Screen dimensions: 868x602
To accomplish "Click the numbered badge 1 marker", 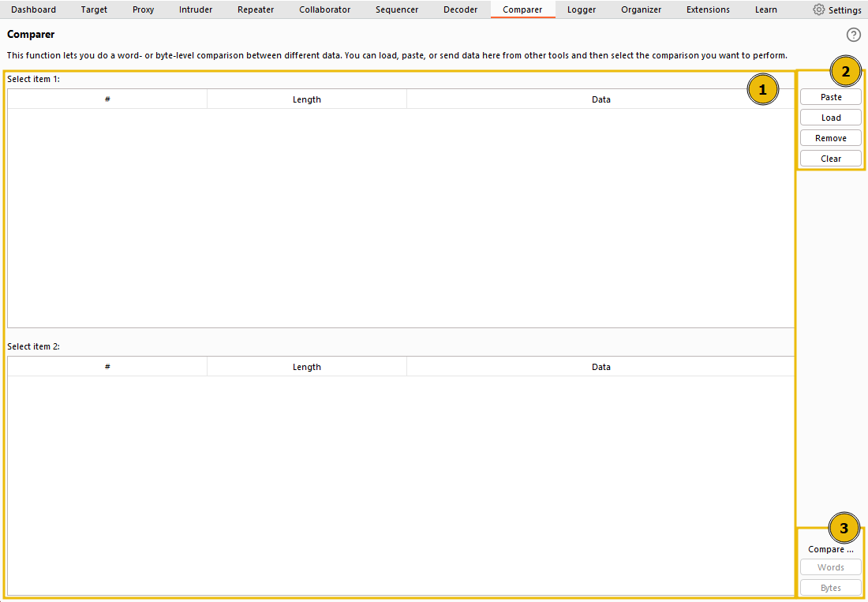I will click(x=762, y=90).
